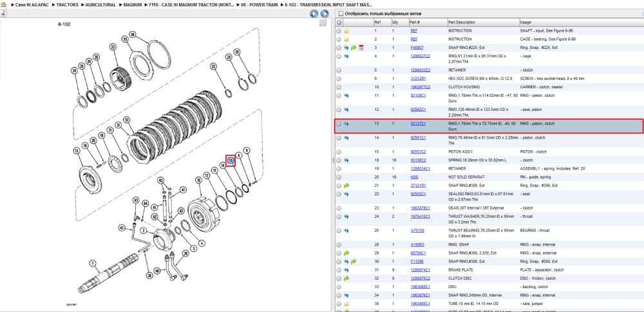Click the green arrow icon in Ref 30 row

[x=354, y=262]
